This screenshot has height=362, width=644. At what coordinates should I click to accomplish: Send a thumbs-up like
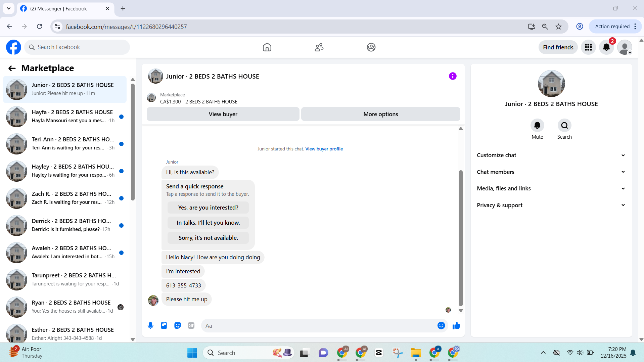(456, 325)
